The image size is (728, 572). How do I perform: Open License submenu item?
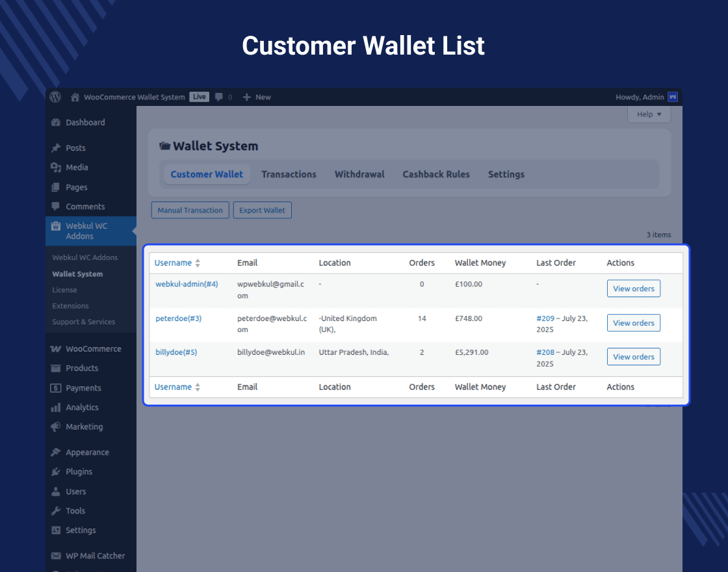(64, 290)
